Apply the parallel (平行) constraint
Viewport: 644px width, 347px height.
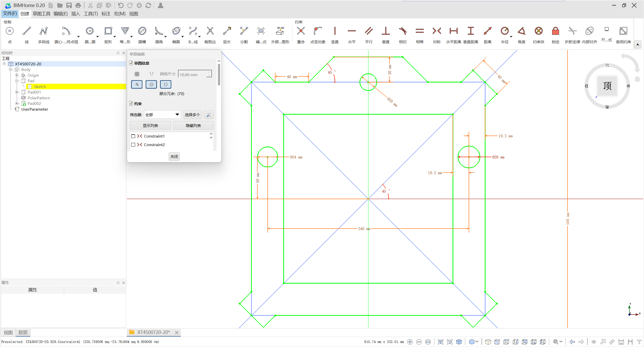tap(369, 34)
